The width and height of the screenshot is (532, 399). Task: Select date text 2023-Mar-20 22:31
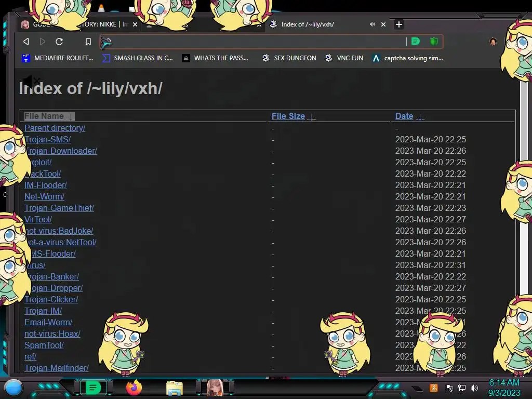coord(431,265)
